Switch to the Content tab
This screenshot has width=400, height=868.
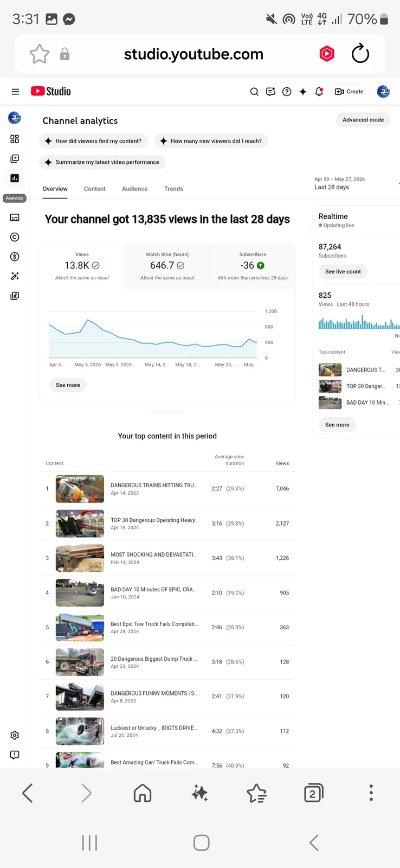[95, 189]
